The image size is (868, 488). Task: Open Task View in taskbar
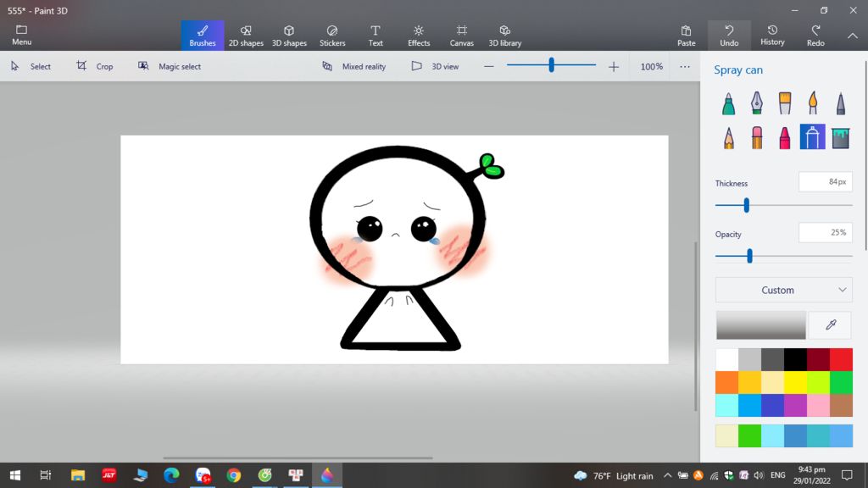[46, 475]
